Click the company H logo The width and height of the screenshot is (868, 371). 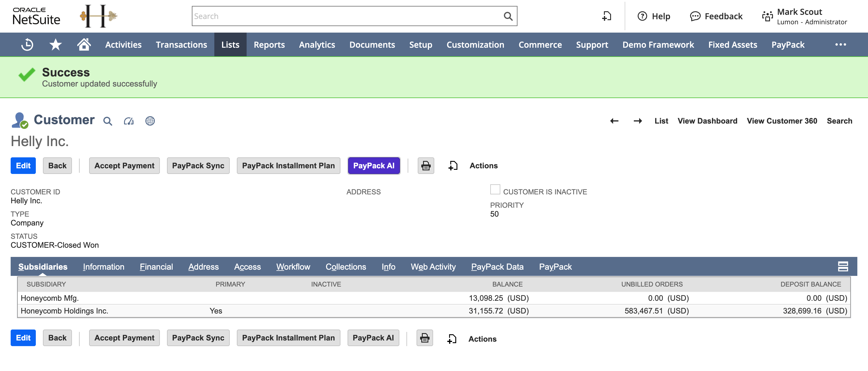(98, 16)
